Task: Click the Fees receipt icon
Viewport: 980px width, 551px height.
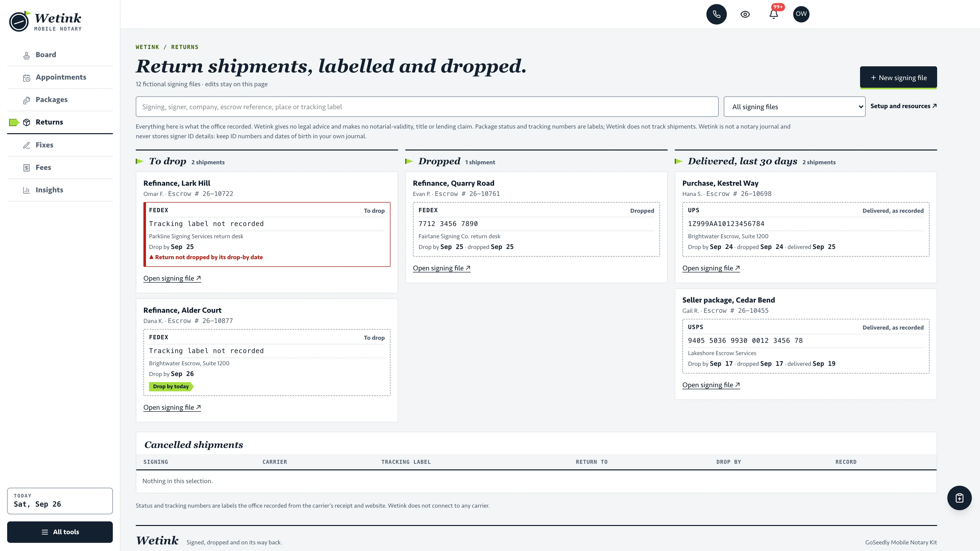Action: coord(26,168)
